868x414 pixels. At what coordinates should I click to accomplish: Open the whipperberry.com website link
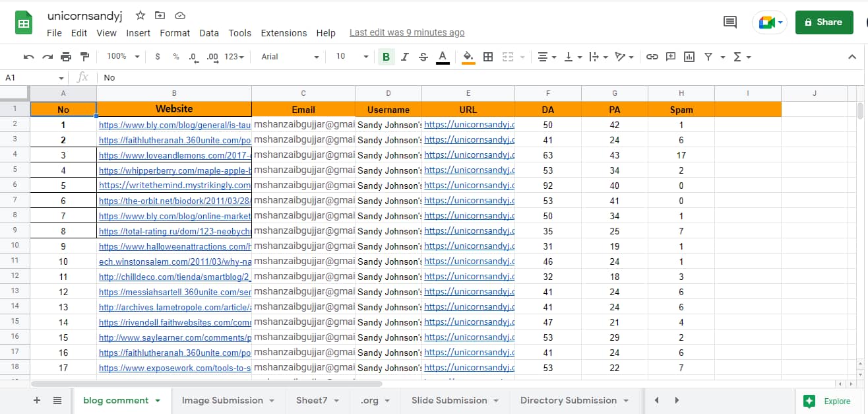(175, 170)
